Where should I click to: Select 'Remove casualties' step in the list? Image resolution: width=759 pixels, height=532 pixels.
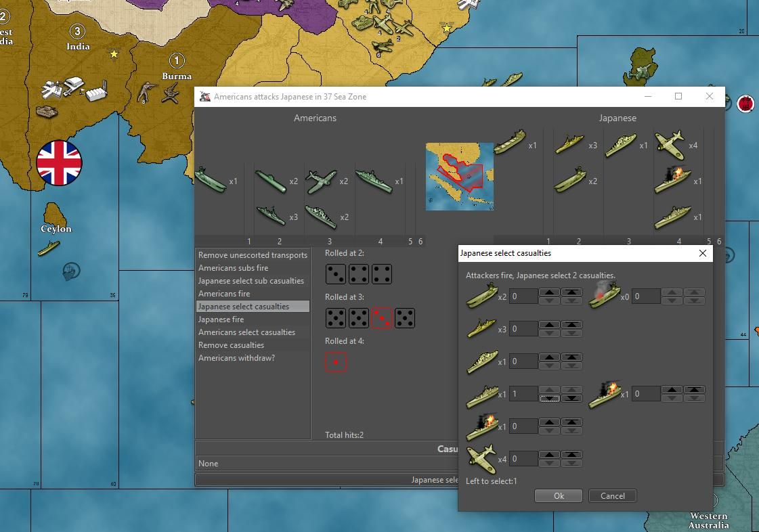point(231,345)
